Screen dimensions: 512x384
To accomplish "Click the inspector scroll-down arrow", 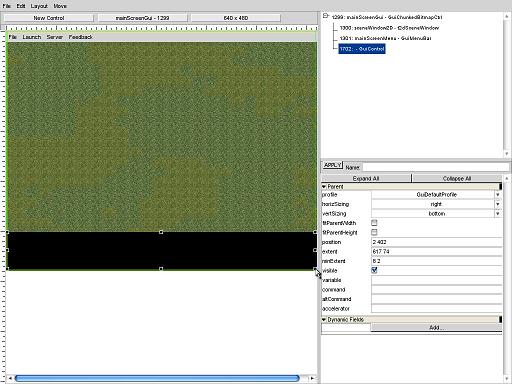I will click(x=507, y=379).
